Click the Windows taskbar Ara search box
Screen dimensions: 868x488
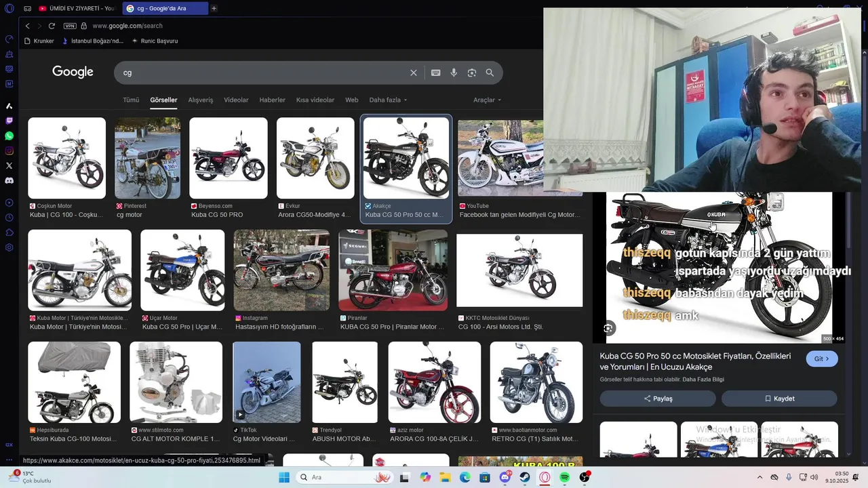pos(343,477)
